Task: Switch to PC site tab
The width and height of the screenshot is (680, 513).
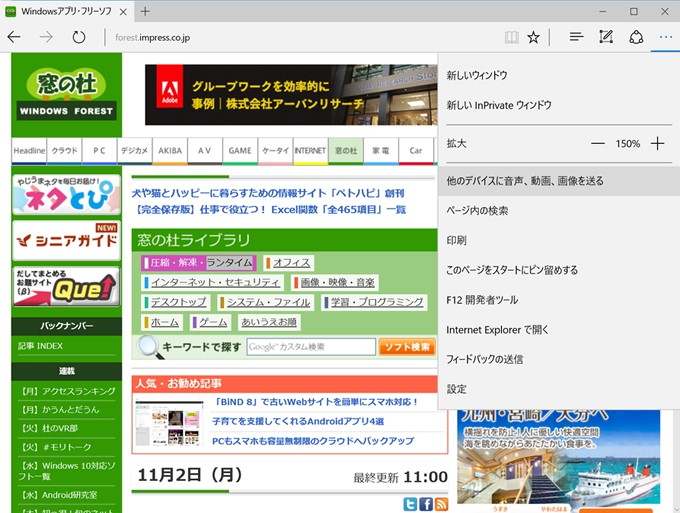Action: (x=99, y=151)
